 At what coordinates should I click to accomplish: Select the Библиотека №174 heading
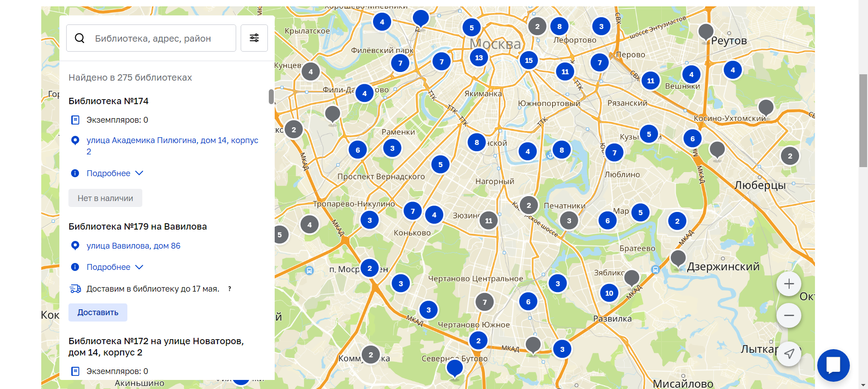point(108,101)
